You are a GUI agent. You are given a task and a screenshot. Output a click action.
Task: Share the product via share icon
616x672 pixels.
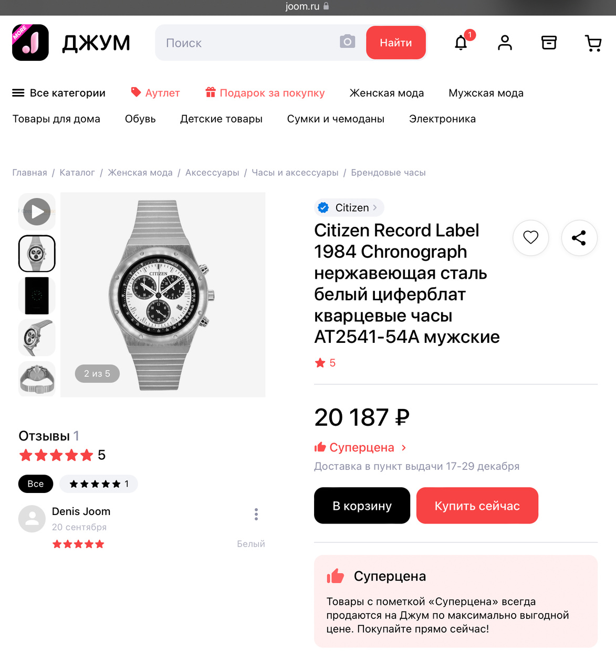pyautogui.click(x=579, y=238)
